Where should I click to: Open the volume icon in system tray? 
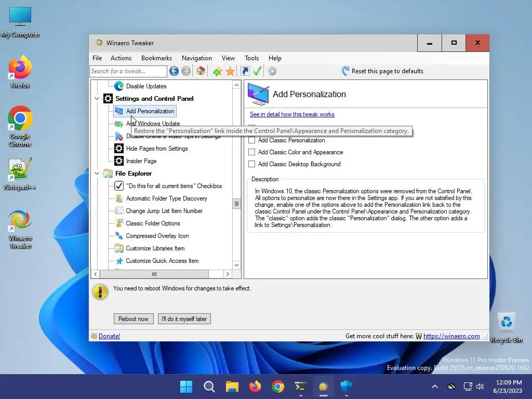pos(480,387)
